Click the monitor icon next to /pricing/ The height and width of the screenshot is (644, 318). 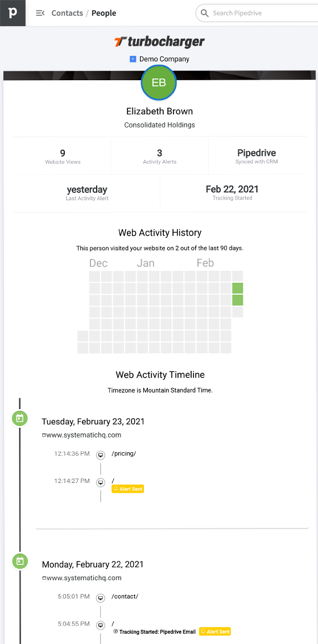tap(101, 455)
